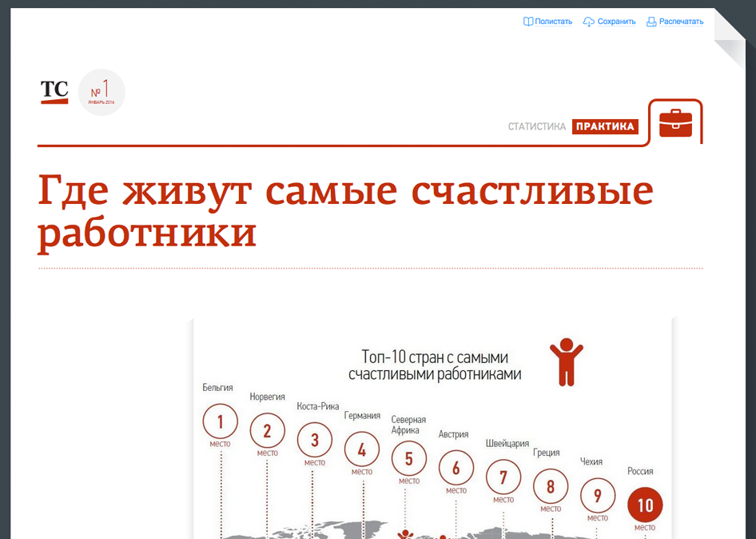
Task: Click the red briefcase icon
Action: tap(675, 123)
